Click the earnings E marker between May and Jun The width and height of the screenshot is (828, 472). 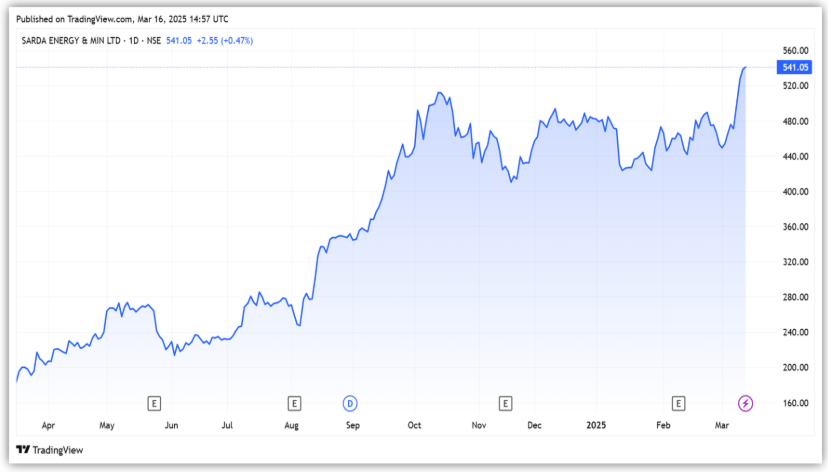tap(154, 403)
